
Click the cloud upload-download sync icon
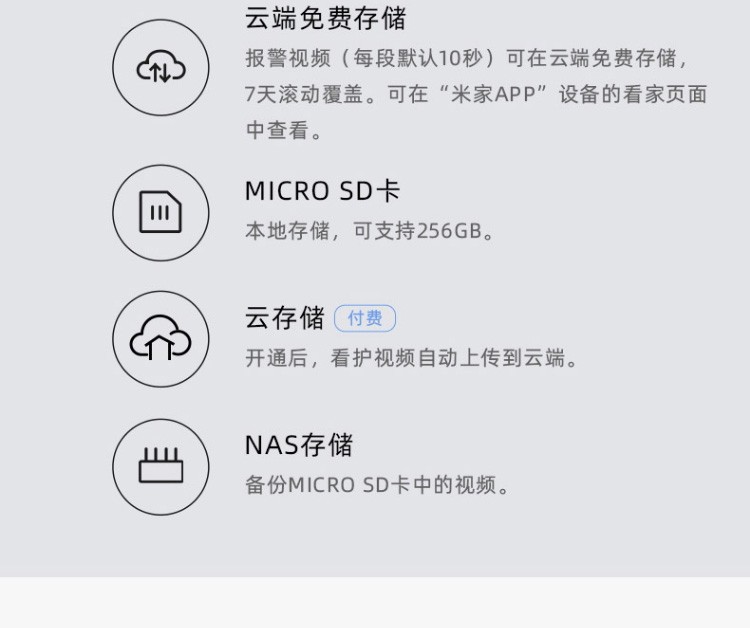click(x=161, y=68)
